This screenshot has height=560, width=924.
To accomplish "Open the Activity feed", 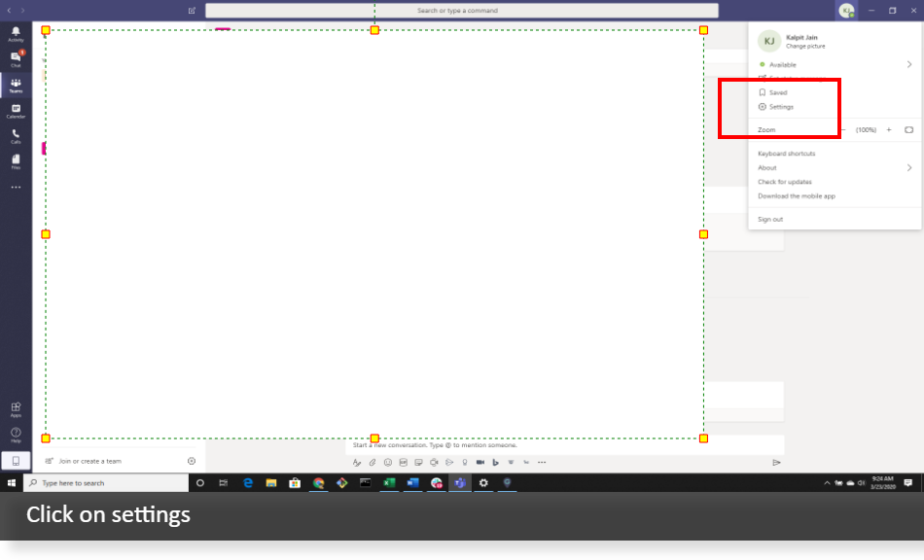I will click(x=15, y=32).
